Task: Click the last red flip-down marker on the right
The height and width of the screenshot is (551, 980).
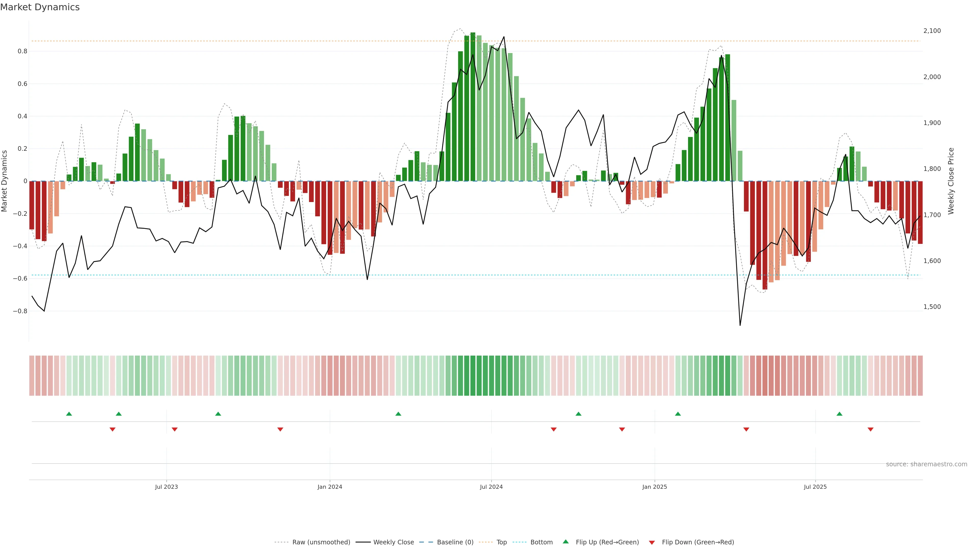Action: tap(871, 429)
